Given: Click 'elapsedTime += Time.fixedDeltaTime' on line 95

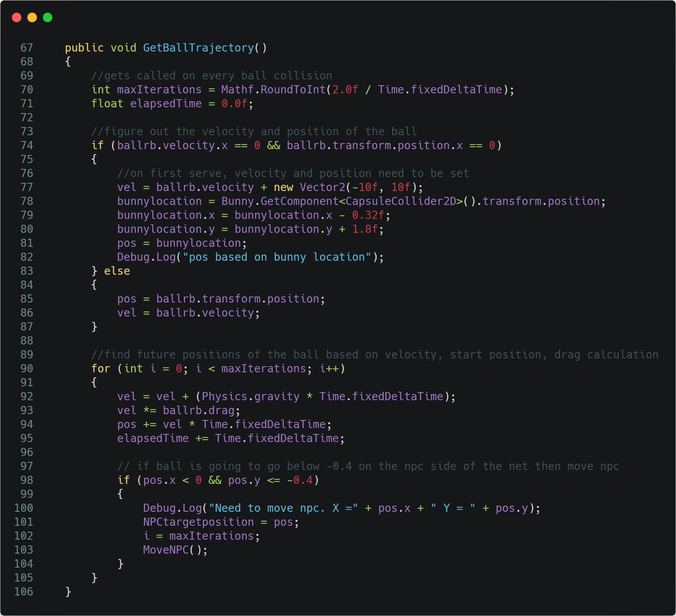Looking at the screenshot, I should click(228, 438).
